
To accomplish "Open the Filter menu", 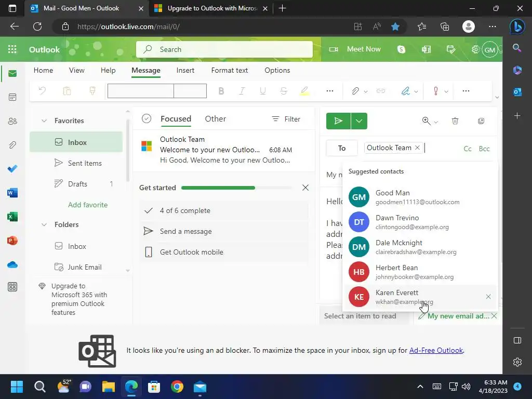I will [286, 119].
